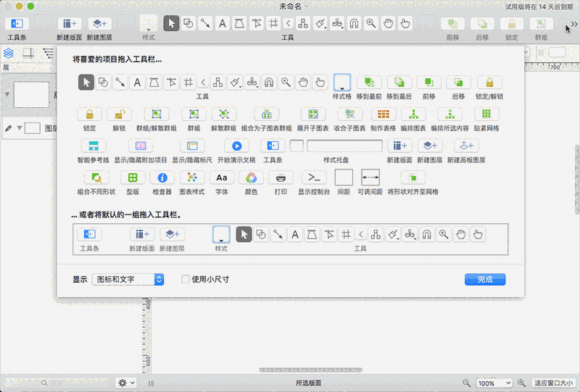Click 新建图层 in the window toolbar
The width and height of the screenshot is (580, 392).
[99, 28]
